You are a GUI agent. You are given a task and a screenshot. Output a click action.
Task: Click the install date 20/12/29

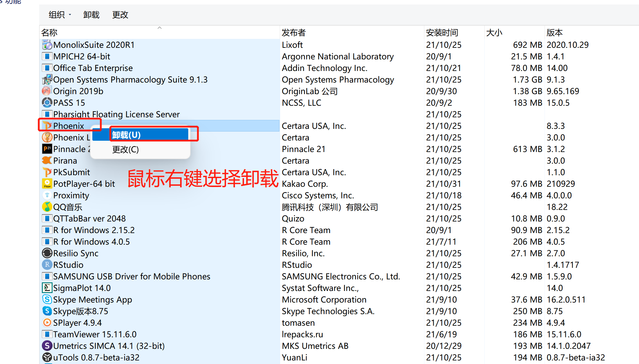[443, 346]
